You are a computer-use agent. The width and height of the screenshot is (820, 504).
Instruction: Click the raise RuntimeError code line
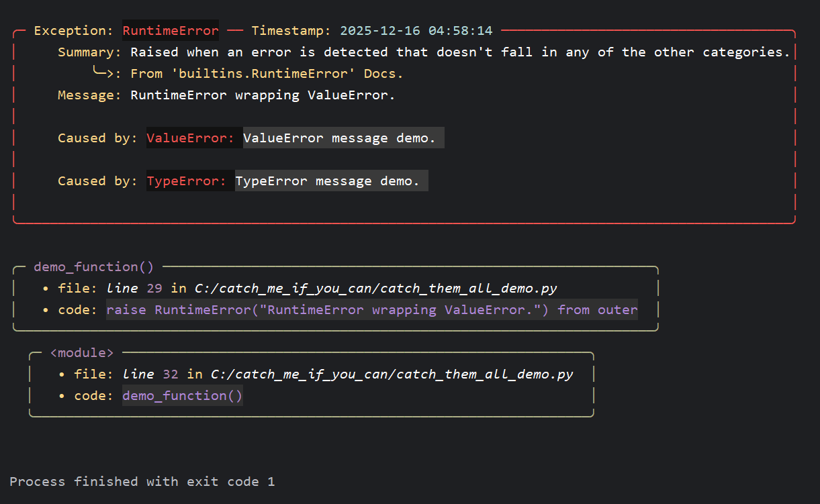(372, 310)
